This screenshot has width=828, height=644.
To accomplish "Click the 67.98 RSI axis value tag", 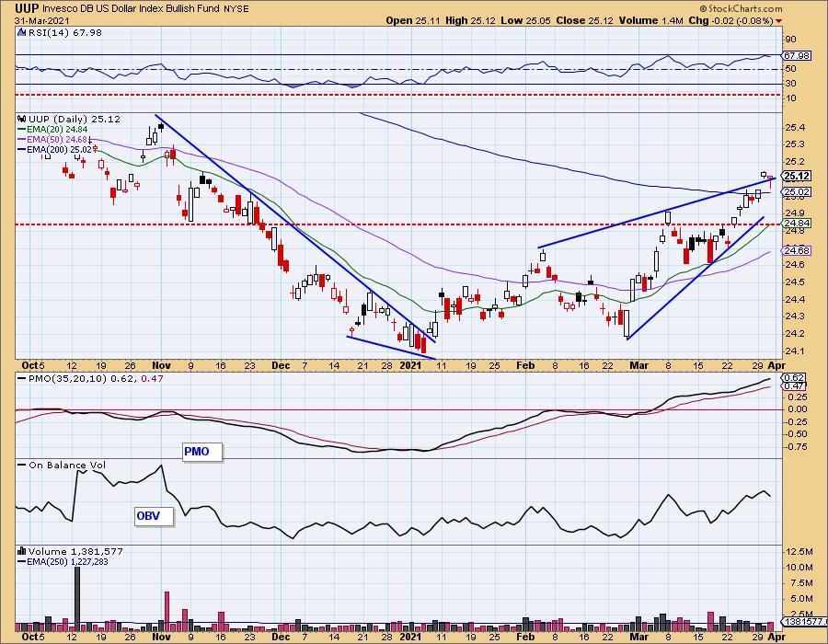I will (797, 55).
